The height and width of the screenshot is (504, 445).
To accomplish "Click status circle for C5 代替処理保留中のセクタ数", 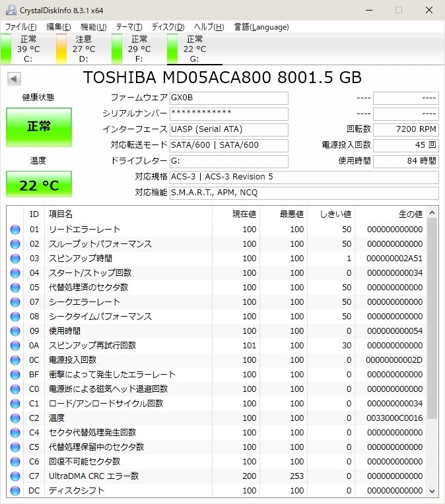I will (15, 447).
